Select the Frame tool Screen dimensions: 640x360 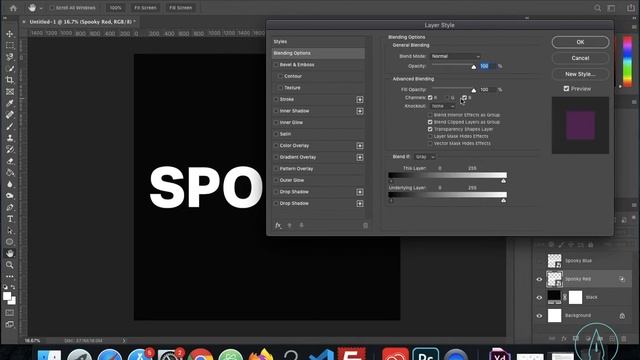(x=10, y=91)
